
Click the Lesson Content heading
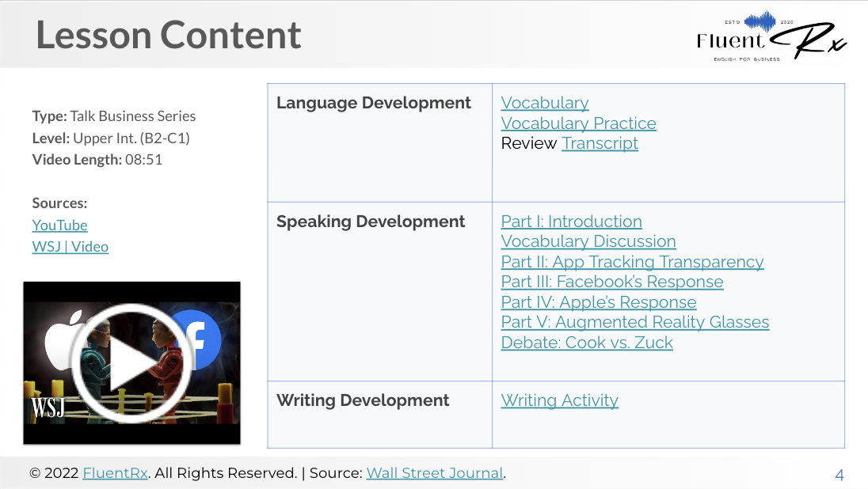tap(169, 35)
